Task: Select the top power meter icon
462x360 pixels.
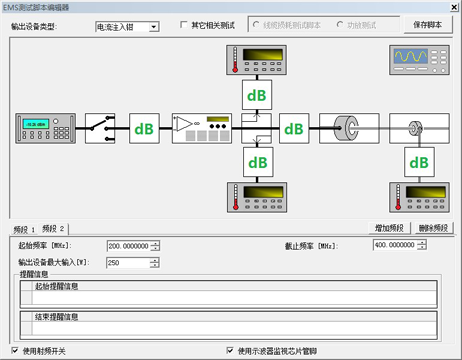Action: pyautogui.click(x=256, y=60)
